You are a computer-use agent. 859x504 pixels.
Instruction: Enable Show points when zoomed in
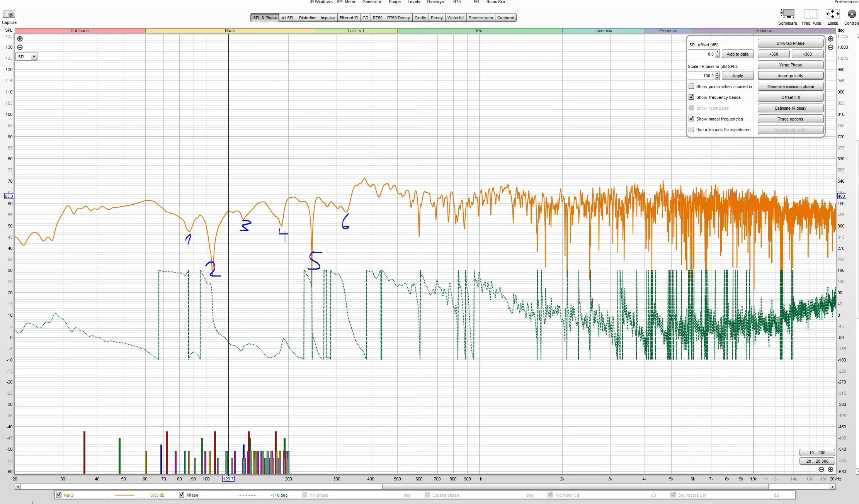pyautogui.click(x=691, y=87)
